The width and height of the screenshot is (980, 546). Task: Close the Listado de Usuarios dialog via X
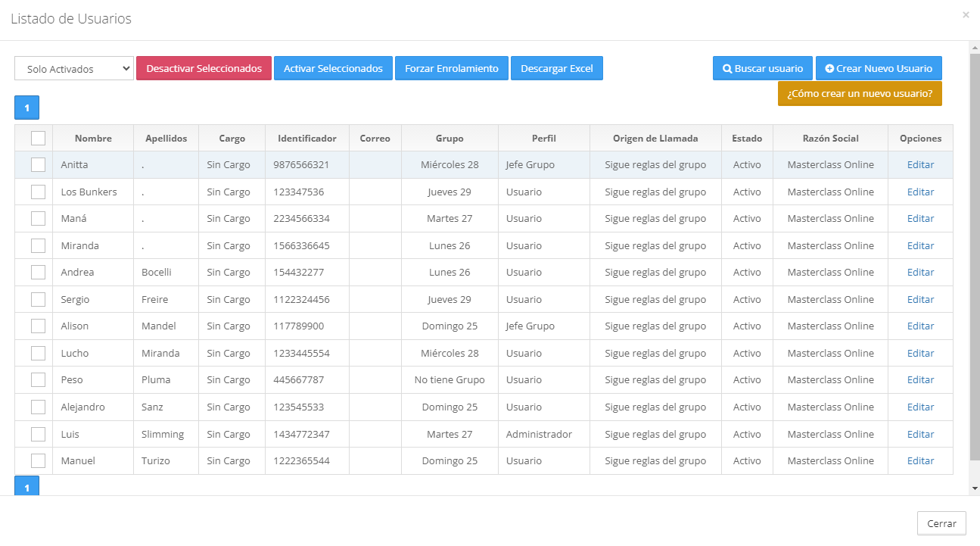point(966,14)
